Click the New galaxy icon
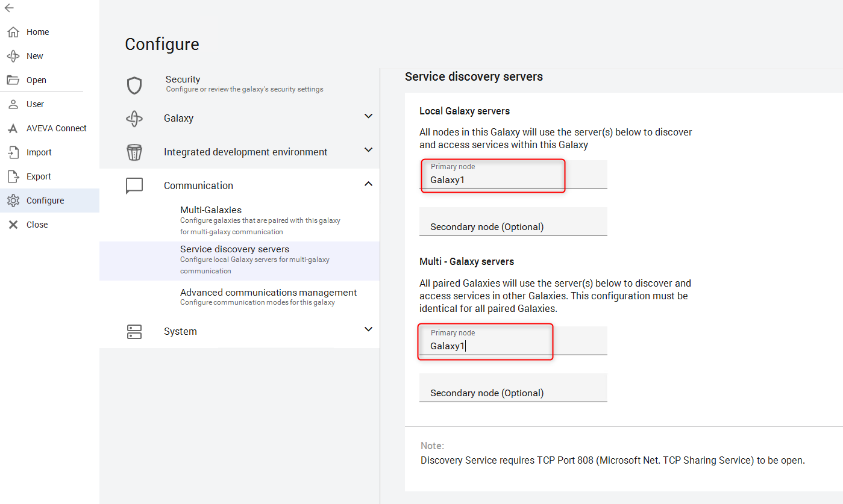 13,56
